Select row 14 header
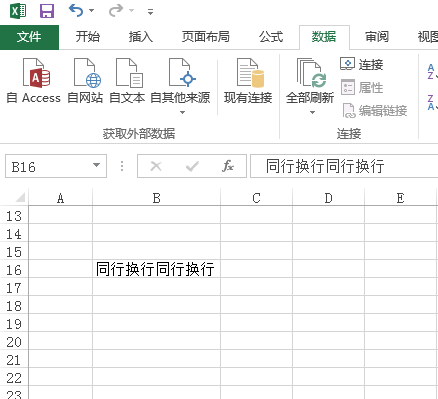This screenshot has width=438, height=399. click(x=14, y=234)
